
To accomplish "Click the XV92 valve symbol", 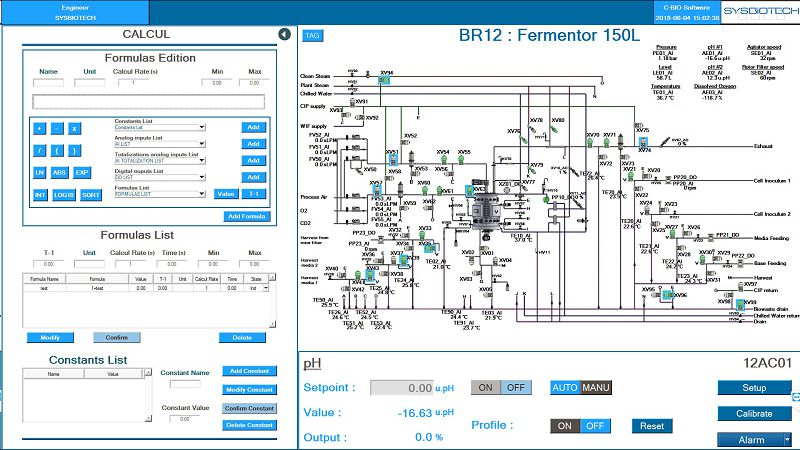I will (360, 118).
